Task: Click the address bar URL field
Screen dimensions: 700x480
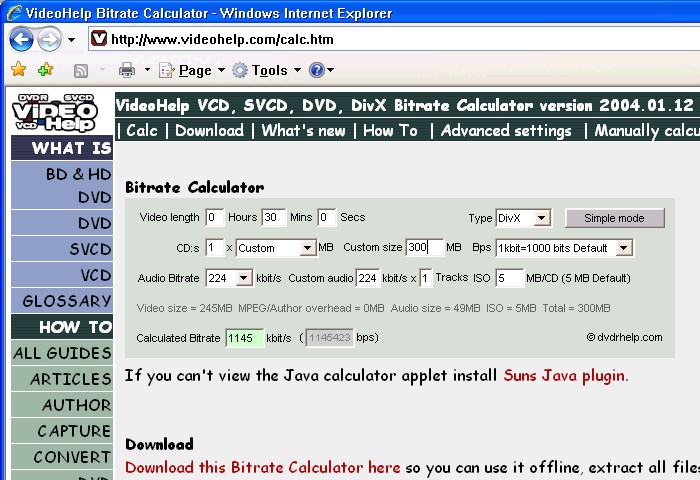Action: click(x=393, y=39)
